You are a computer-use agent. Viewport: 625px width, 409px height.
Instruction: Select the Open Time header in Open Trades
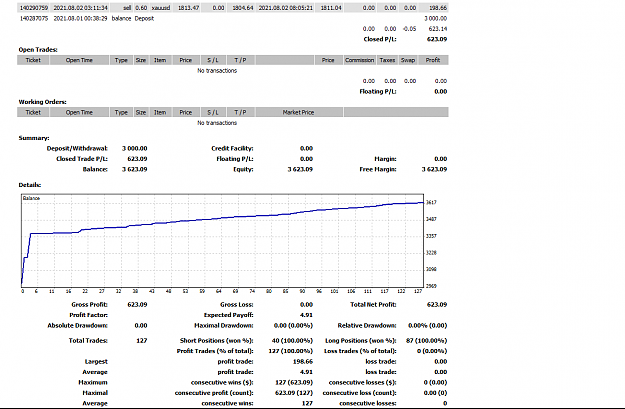click(79, 60)
